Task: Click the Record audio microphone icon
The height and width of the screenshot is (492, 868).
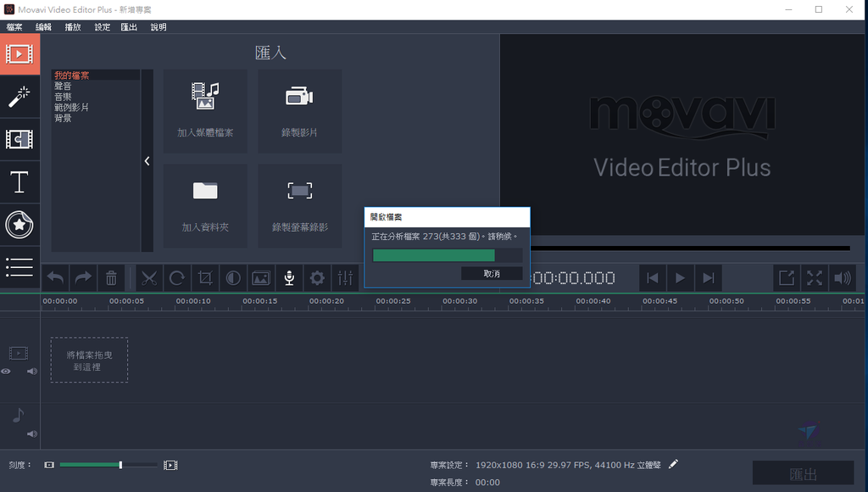Action: click(289, 278)
